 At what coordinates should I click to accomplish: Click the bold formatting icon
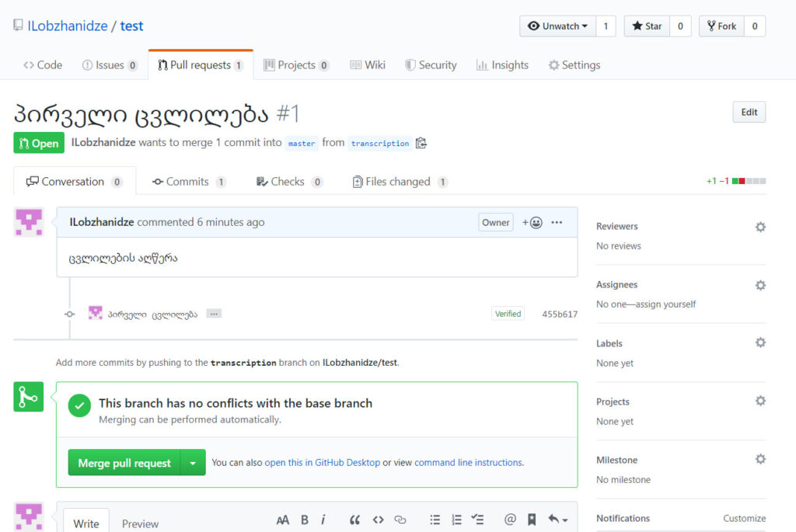coord(305,520)
